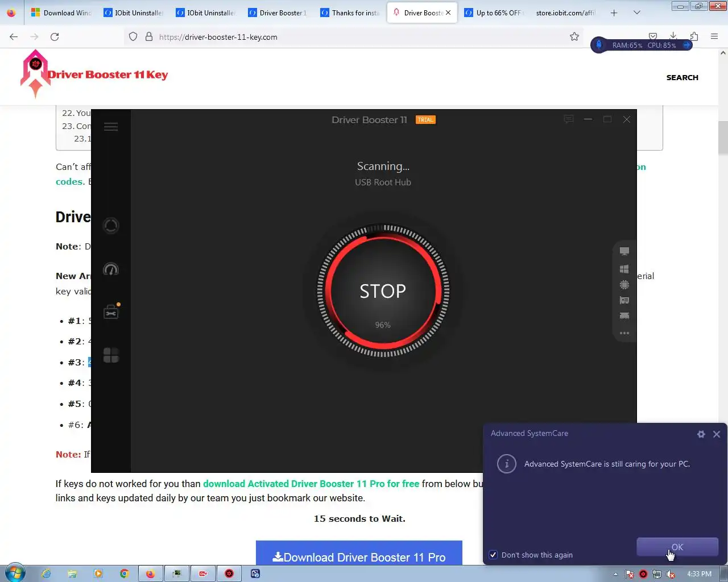Close the active Driver Booster browser tab
The image size is (728, 582).
coord(448,13)
